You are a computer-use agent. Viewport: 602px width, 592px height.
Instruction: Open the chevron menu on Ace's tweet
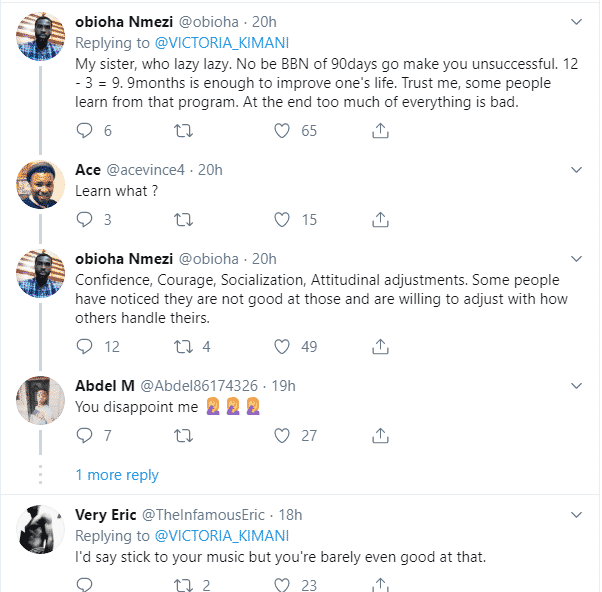point(576,169)
